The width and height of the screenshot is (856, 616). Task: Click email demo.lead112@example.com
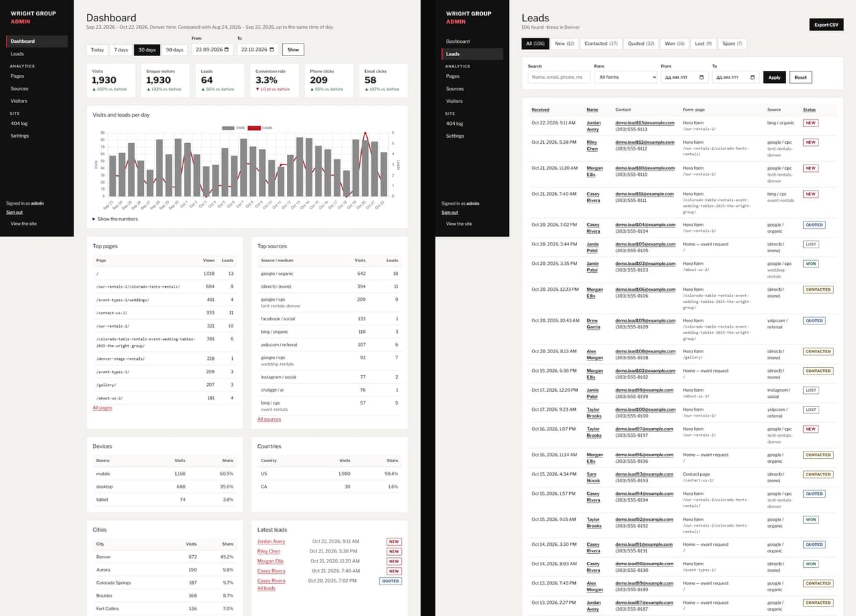pos(645,142)
